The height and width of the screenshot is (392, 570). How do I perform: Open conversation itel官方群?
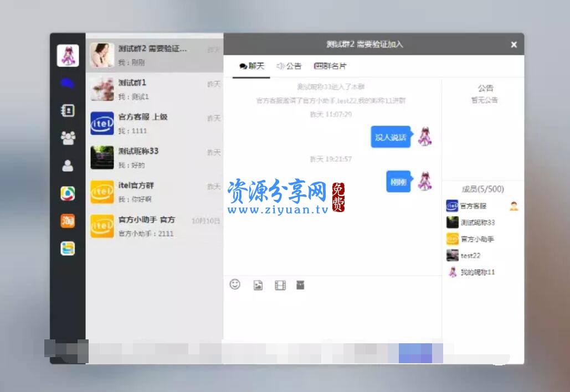click(x=155, y=192)
